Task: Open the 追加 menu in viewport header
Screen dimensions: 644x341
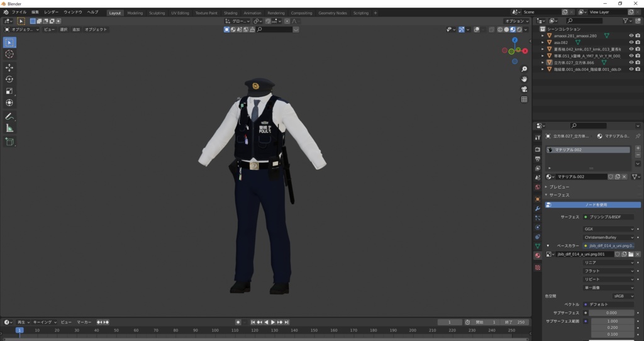Action: click(x=76, y=30)
